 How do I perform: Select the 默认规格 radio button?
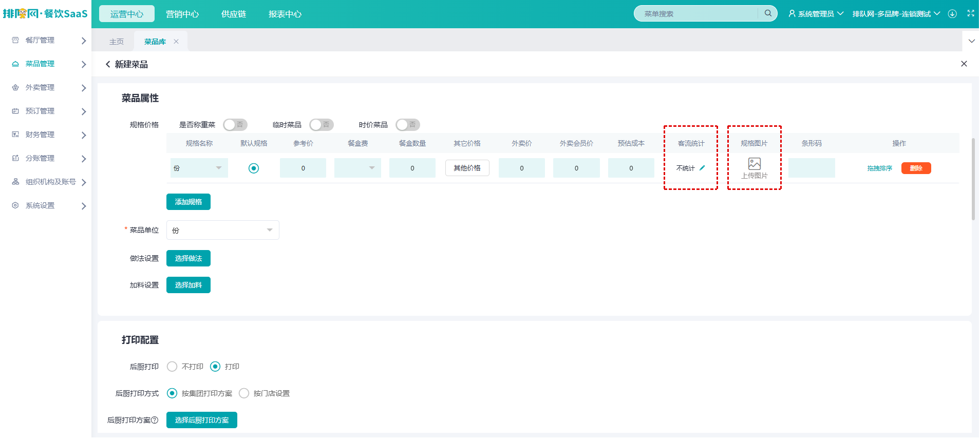point(254,168)
